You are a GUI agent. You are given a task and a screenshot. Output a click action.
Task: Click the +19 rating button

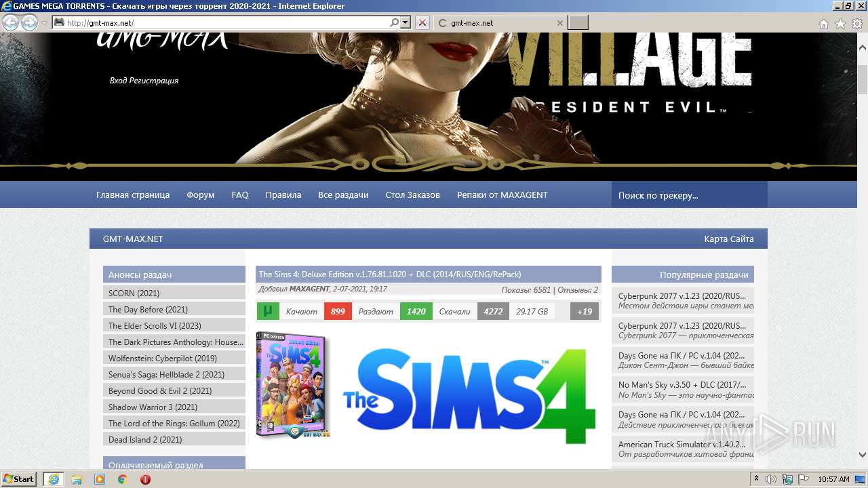[x=585, y=311]
